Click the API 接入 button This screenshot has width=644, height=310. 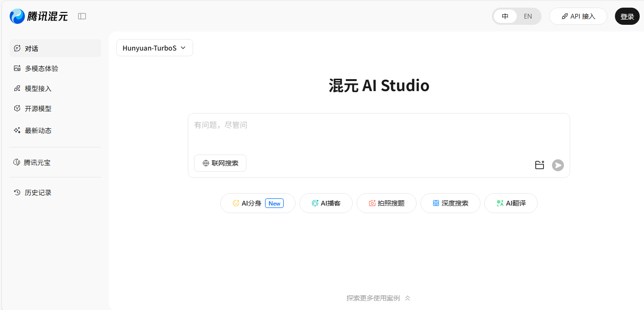tap(578, 16)
